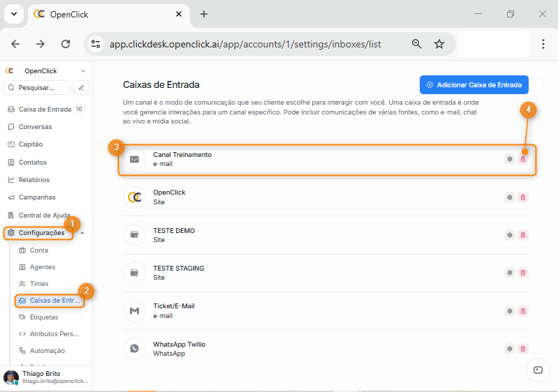Open settings gear for WhatsApp Twilio inbox
Screen dimensions: 558x392
click(x=510, y=349)
